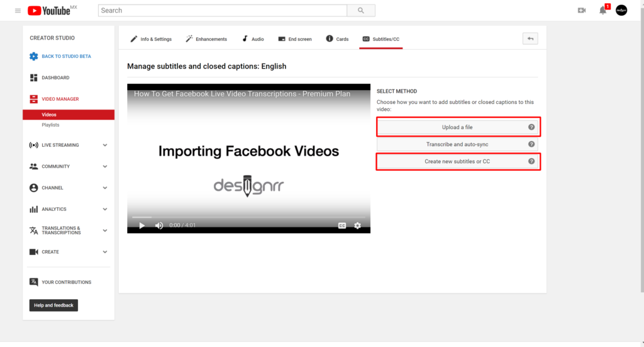Click the video title overlay text
This screenshot has width=644, height=347.
click(242, 94)
